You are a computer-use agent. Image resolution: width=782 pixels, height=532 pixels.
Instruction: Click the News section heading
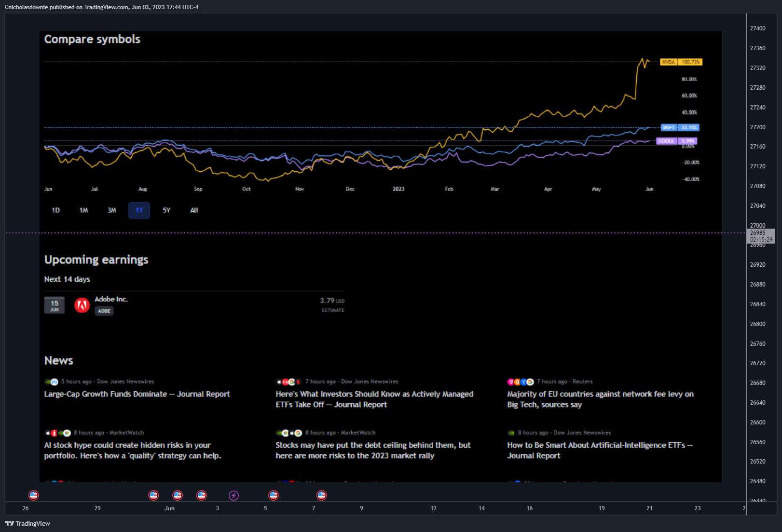(x=59, y=360)
